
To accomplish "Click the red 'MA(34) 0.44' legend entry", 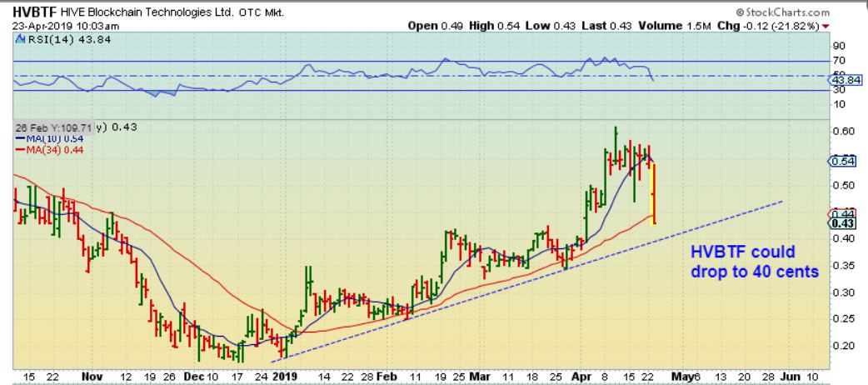I will (x=49, y=149).
